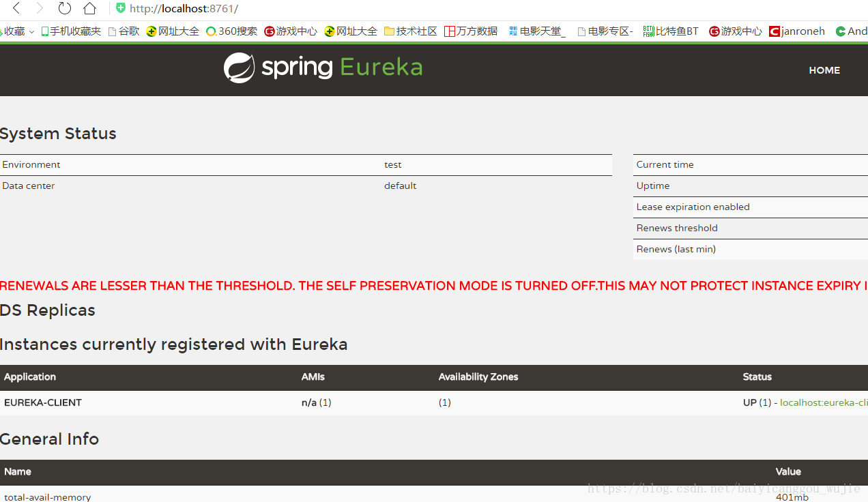Go back with the browser back arrow
Screen dimensions: 868x502
click(x=16, y=8)
